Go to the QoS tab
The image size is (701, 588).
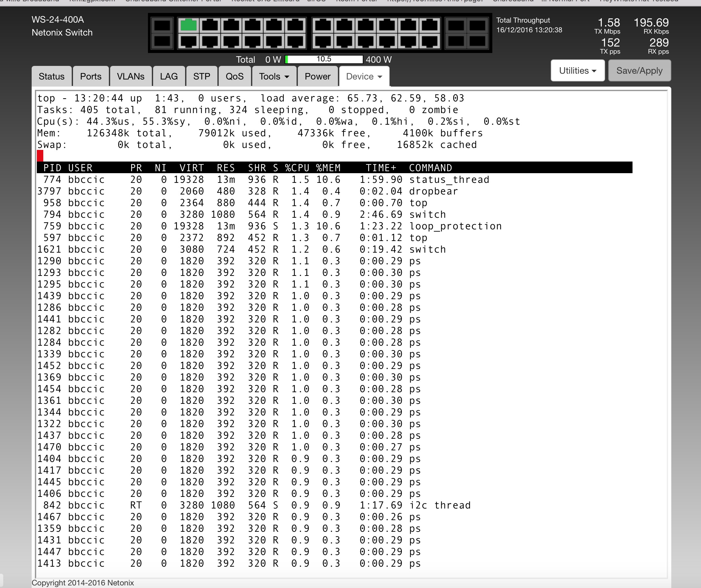(x=234, y=77)
